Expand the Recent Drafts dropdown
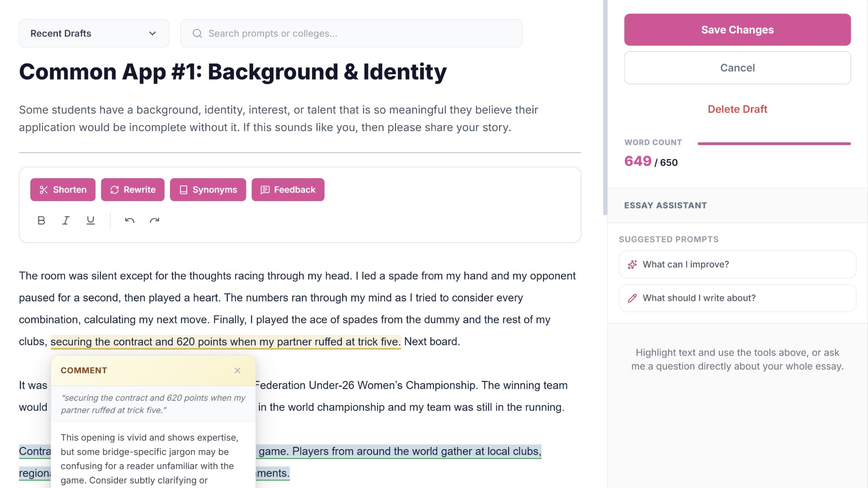 pyautogui.click(x=94, y=33)
